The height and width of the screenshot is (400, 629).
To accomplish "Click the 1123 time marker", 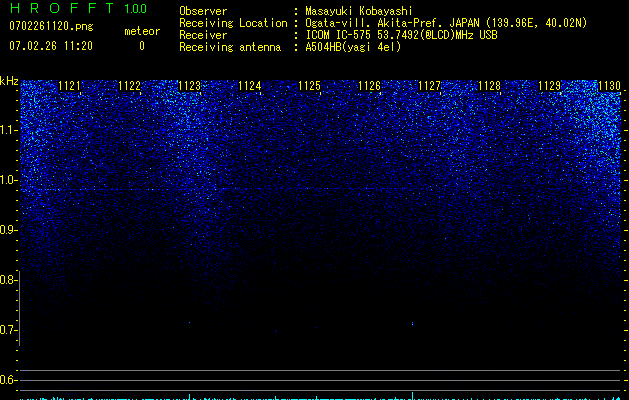I will click(x=189, y=86).
